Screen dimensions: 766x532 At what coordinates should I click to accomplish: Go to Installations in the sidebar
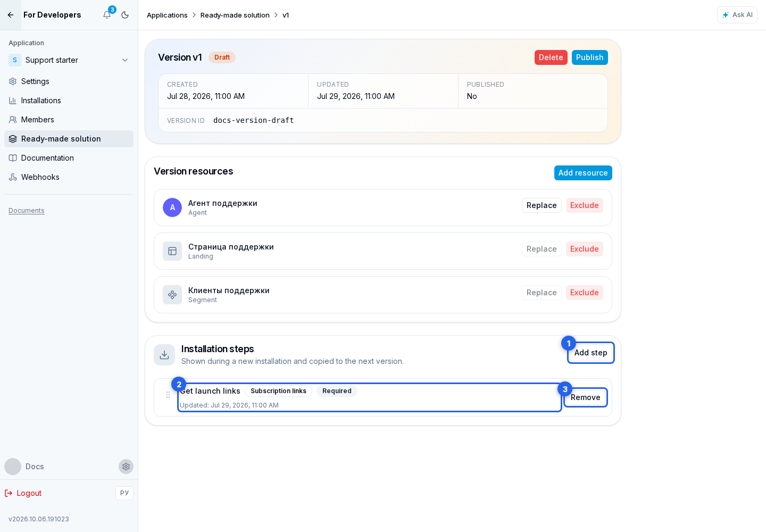point(69,101)
